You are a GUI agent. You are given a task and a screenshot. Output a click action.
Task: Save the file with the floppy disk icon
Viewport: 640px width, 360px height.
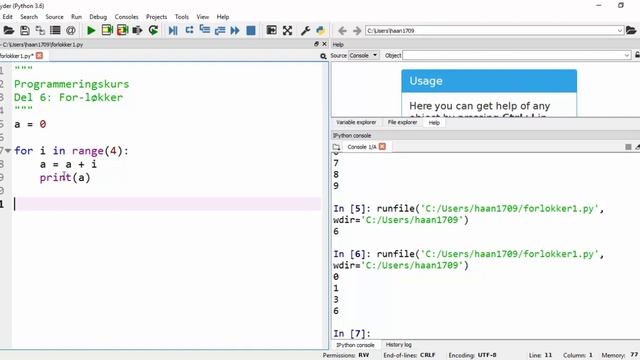[x=24, y=30]
